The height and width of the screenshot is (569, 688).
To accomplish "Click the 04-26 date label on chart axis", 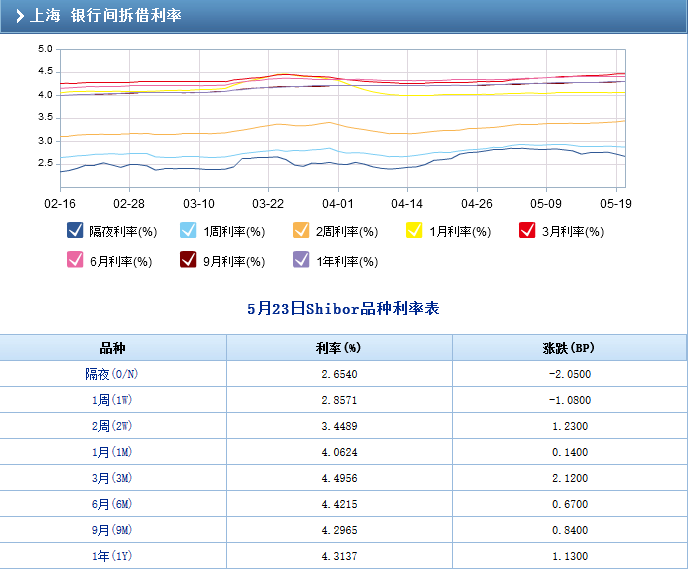I will point(477,204).
